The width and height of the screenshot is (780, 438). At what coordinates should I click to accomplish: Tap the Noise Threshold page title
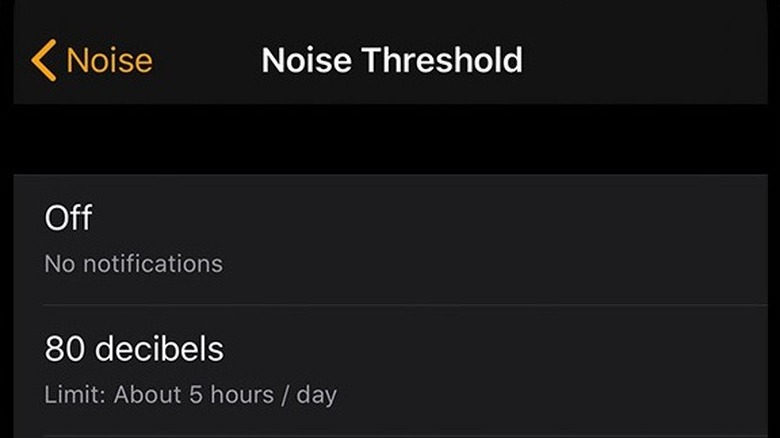(391, 60)
